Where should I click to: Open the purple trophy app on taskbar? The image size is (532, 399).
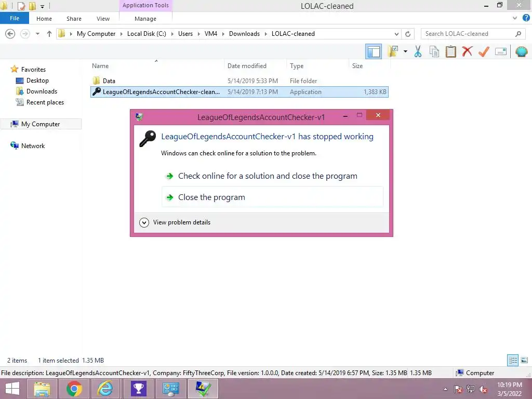click(x=138, y=389)
